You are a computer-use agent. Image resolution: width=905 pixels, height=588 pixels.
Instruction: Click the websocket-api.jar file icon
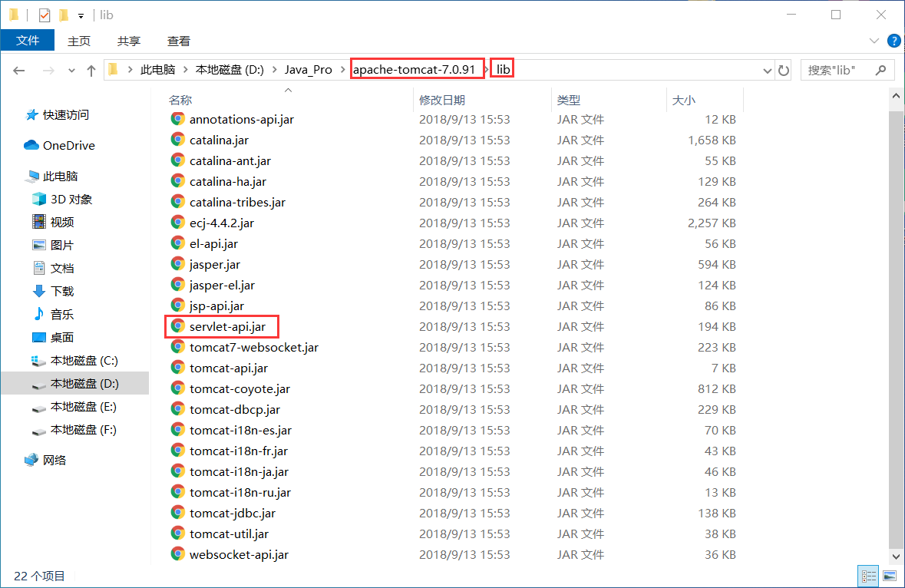178,554
